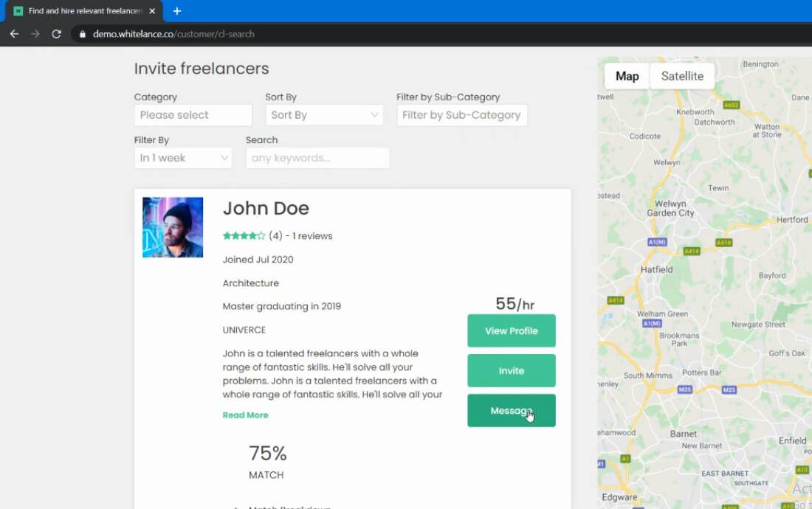Open the Filter by Sub-Category field
This screenshot has width=812, height=509.
point(462,115)
